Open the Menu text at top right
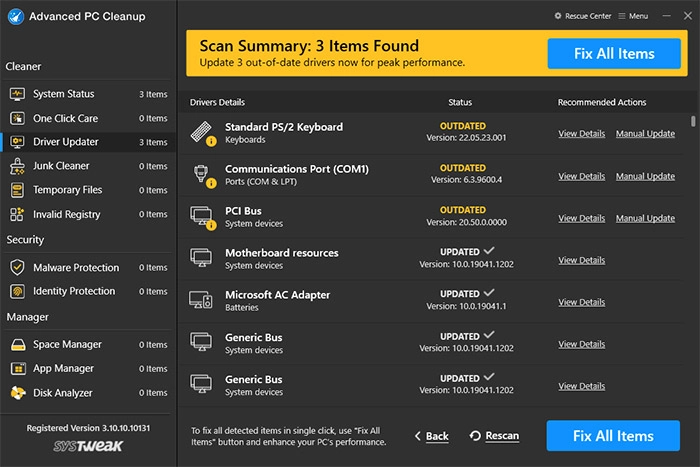This screenshot has width=700, height=467. point(638,16)
